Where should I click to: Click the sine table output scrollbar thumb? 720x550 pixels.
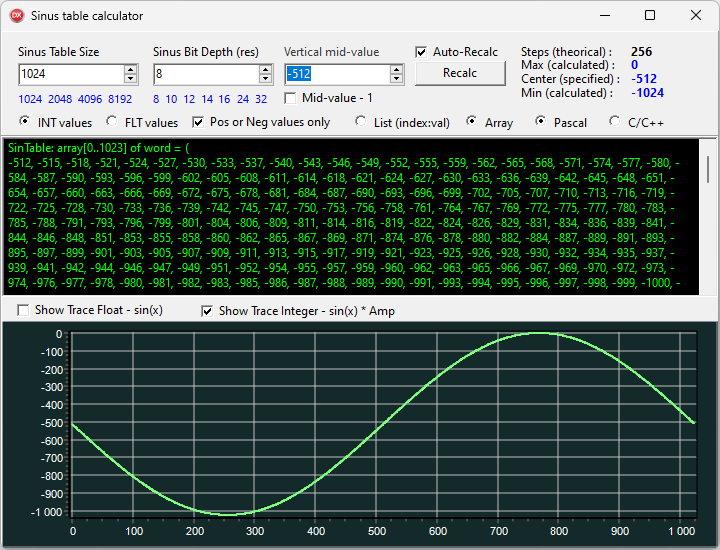point(708,169)
